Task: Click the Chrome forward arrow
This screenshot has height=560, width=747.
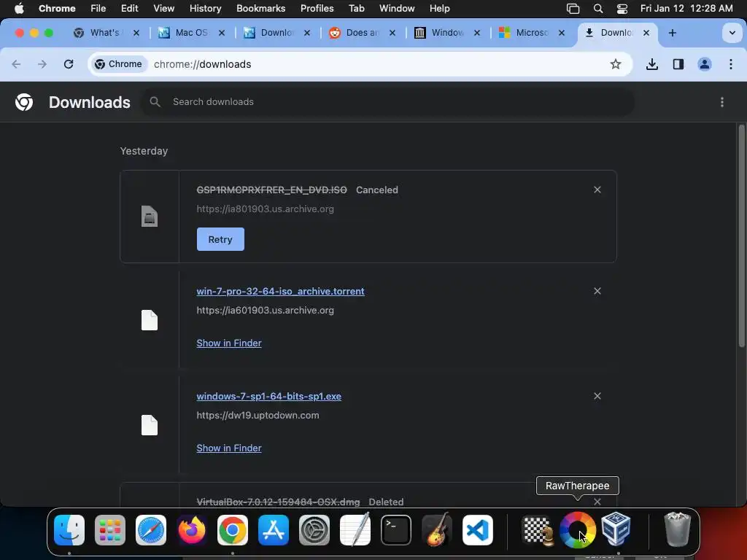Action: pos(42,64)
